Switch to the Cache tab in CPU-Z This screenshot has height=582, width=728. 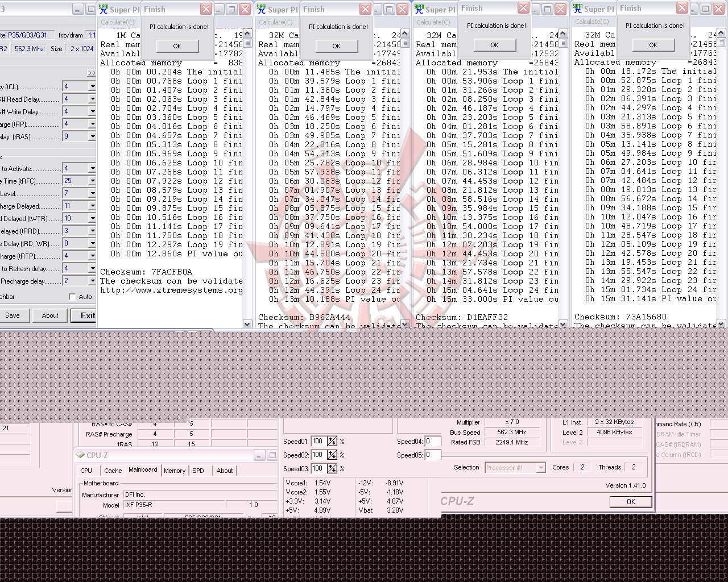113,471
